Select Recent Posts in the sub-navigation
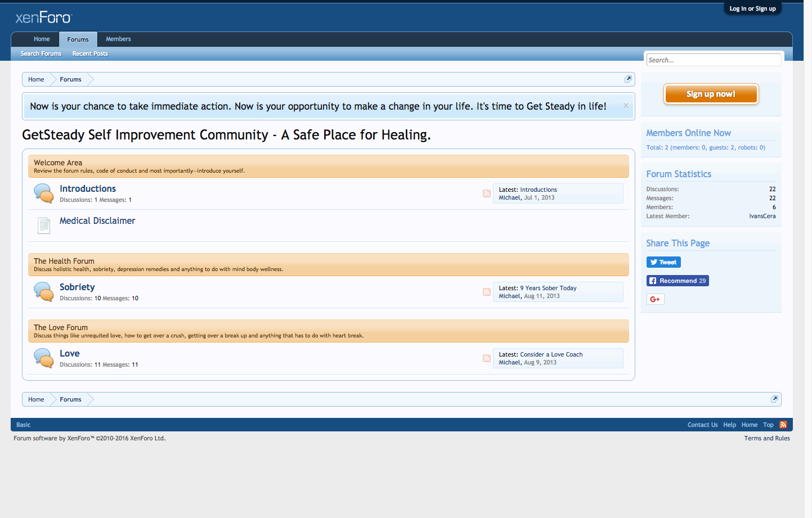The width and height of the screenshot is (812, 518). coord(90,54)
